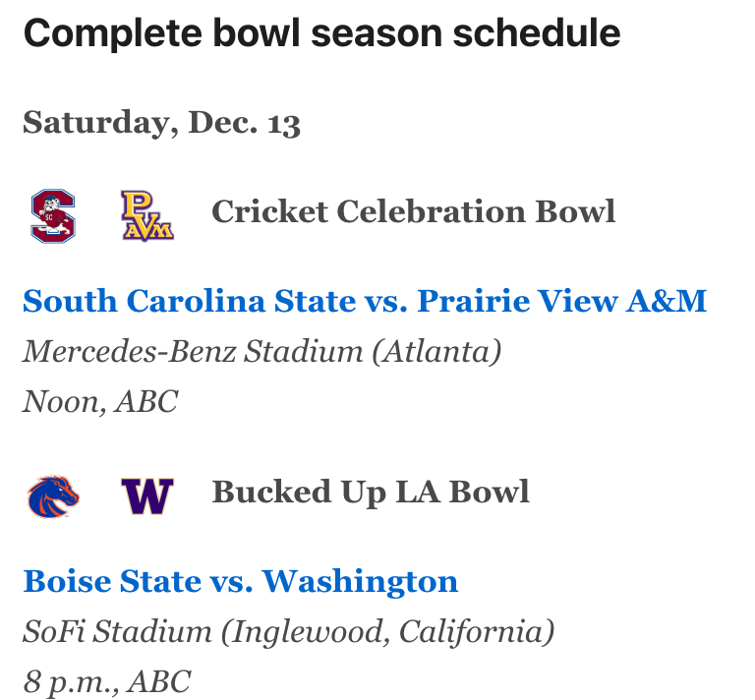Click "Washington" in the matchup link
Viewport: 755px width, 700px height.
point(361,580)
